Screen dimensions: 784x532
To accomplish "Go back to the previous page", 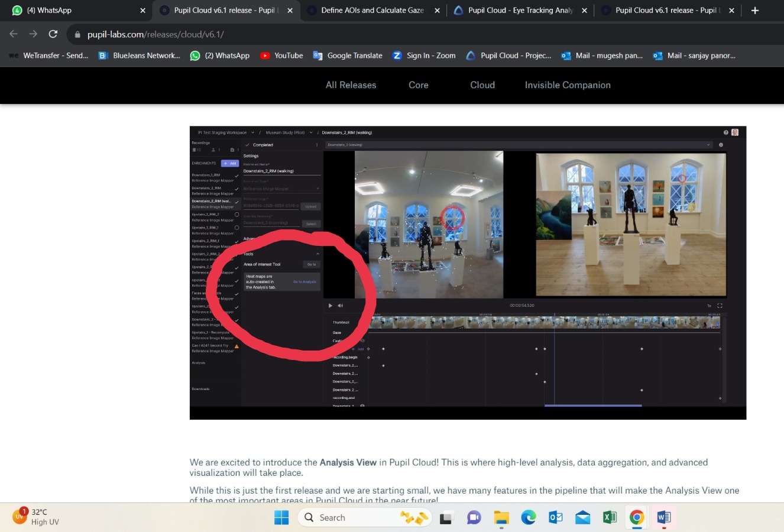I will 14,34.
